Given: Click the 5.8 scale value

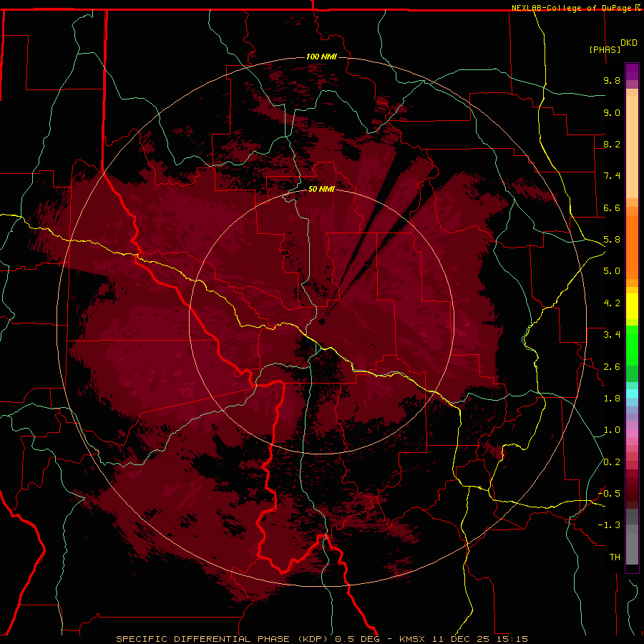Looking at the screenshot, I should 612,240.
